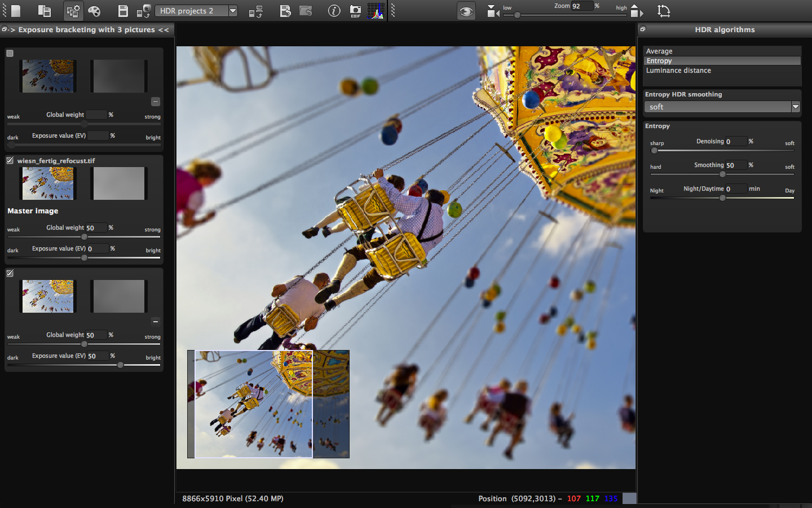Click the rotate crop arrows icon

coord(664,11)
